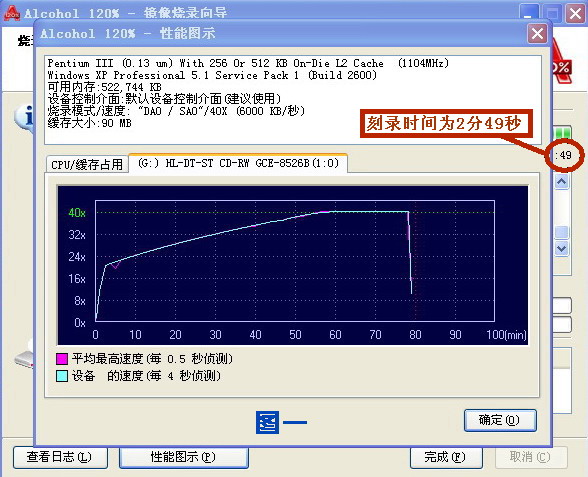This screenshot has height=477, width=588.
Task: Close the 性能图示 dialog
Action: 537,34
